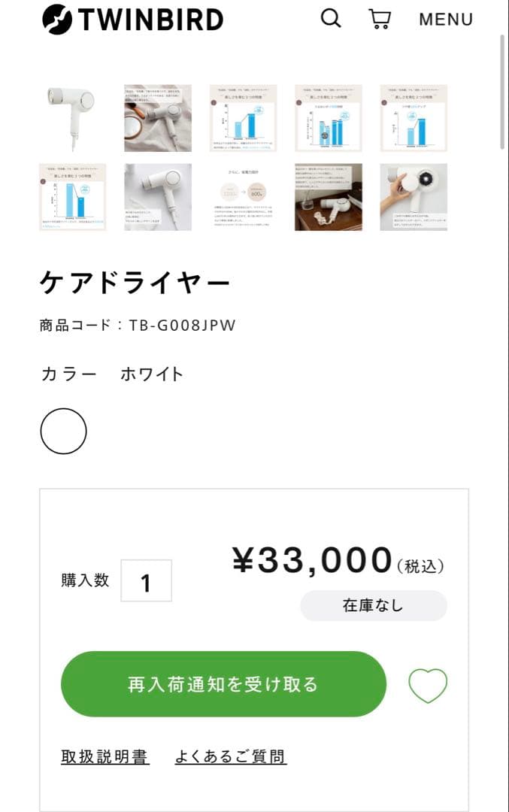View the dryer-on-fabric lifestyle thumbnail
509x812 pixels.
coord(159,119)
